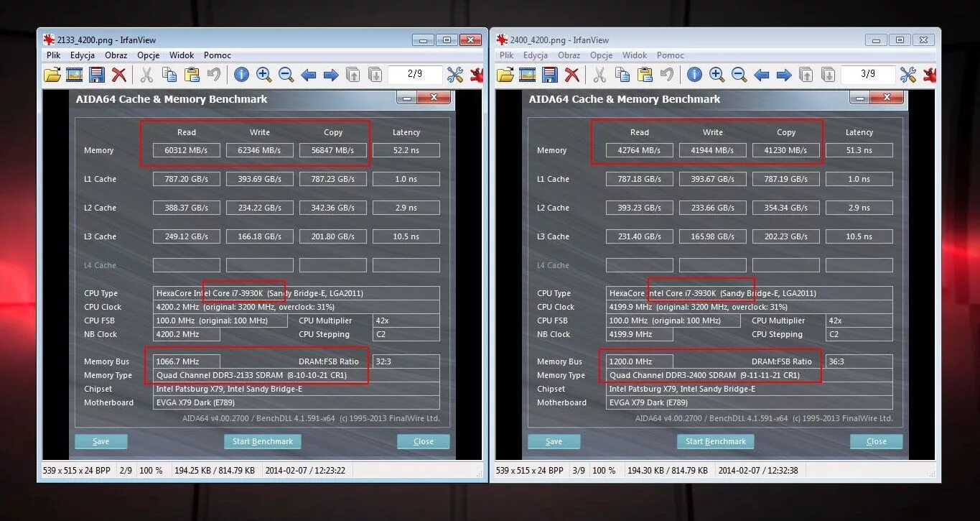Open Opcje menu in 2400_4200.png window

(x=601, y=55)
